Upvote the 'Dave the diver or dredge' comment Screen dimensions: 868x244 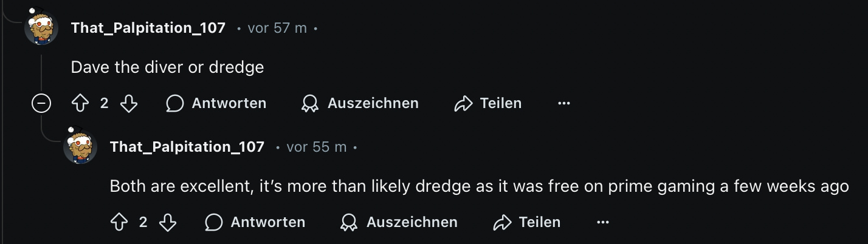click(x=80, y=104)
